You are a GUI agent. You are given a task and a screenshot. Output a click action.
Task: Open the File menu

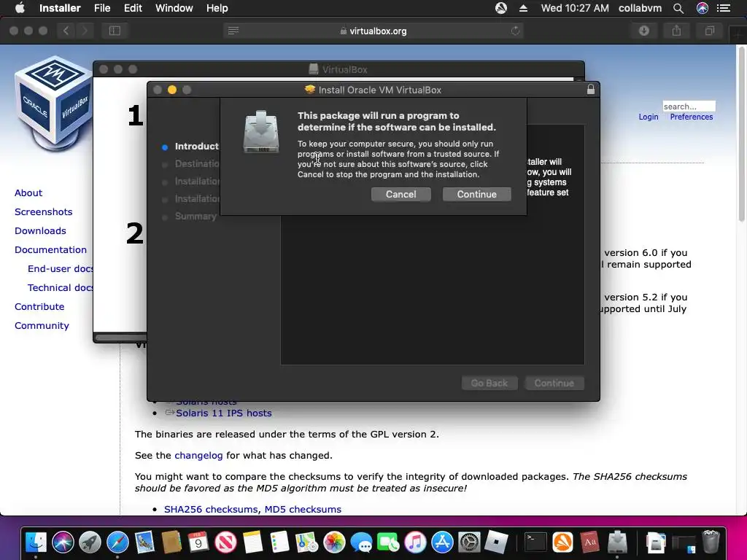[102, 8]
